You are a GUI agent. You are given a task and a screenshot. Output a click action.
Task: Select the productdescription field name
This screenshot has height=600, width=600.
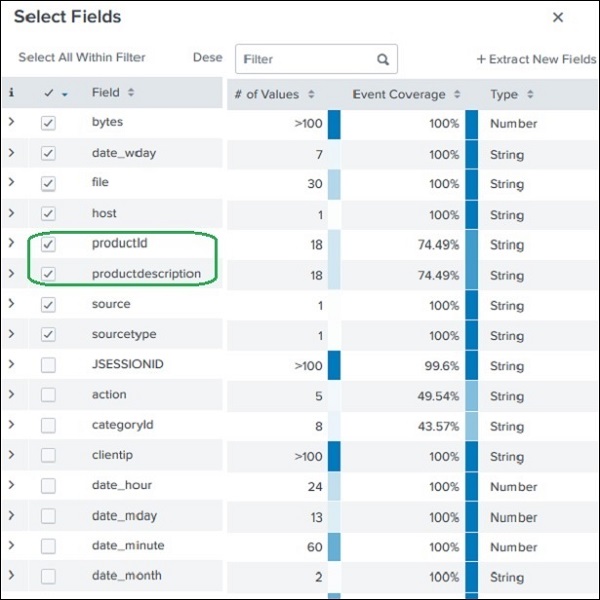(x=146, y=274)
